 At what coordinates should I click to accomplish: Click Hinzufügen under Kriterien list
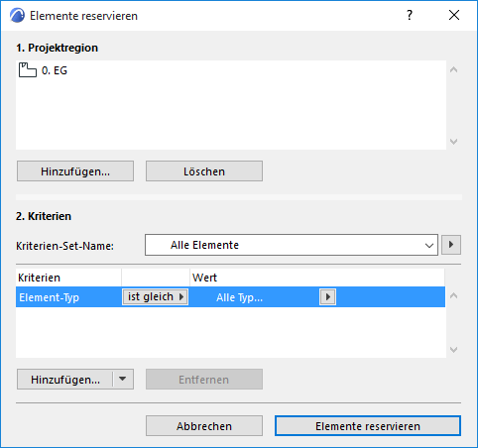(65, 380)
